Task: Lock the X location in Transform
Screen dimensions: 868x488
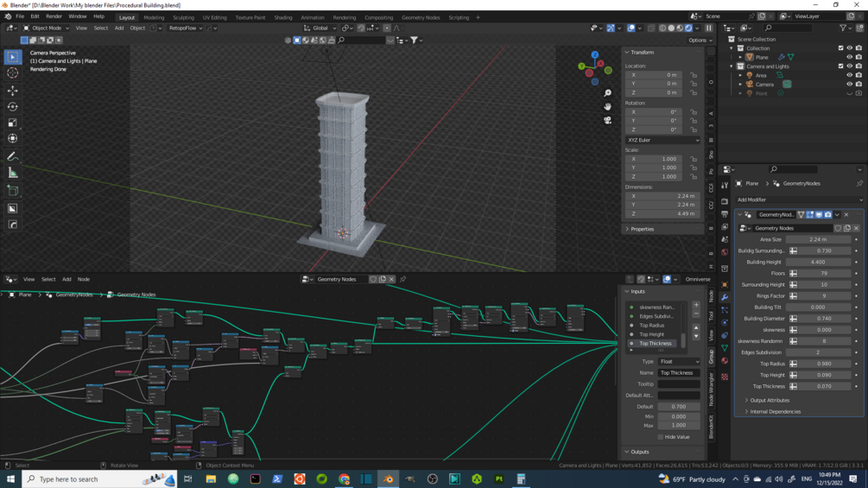Action: [694, 75]
